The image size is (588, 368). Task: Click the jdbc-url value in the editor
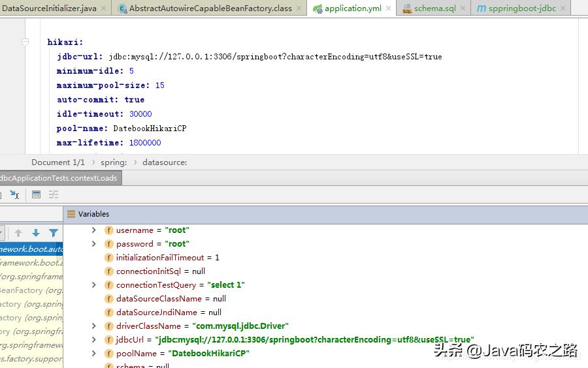coord(275,57)
